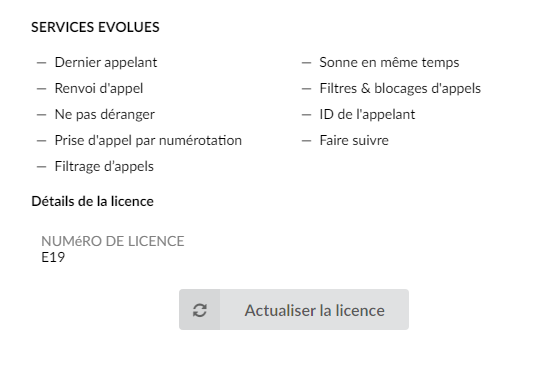Image resolution: width=550 pixels, height=369 pixels.
Task: Click the Détails de la licence heading
Action: (x=93, y=201)
